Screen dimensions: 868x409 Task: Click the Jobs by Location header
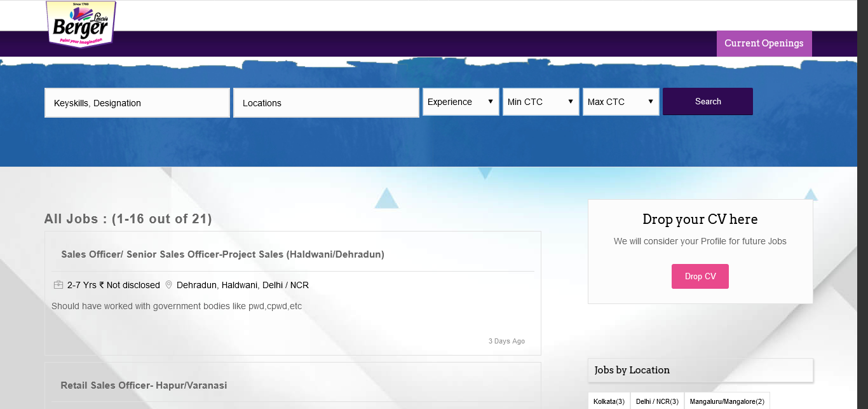tap(632, 370)
